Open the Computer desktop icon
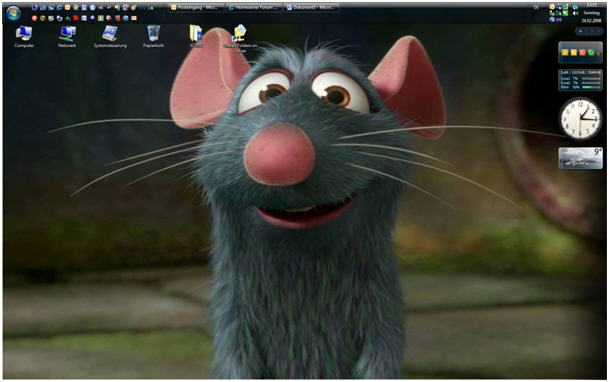 [x=24, y=36]
